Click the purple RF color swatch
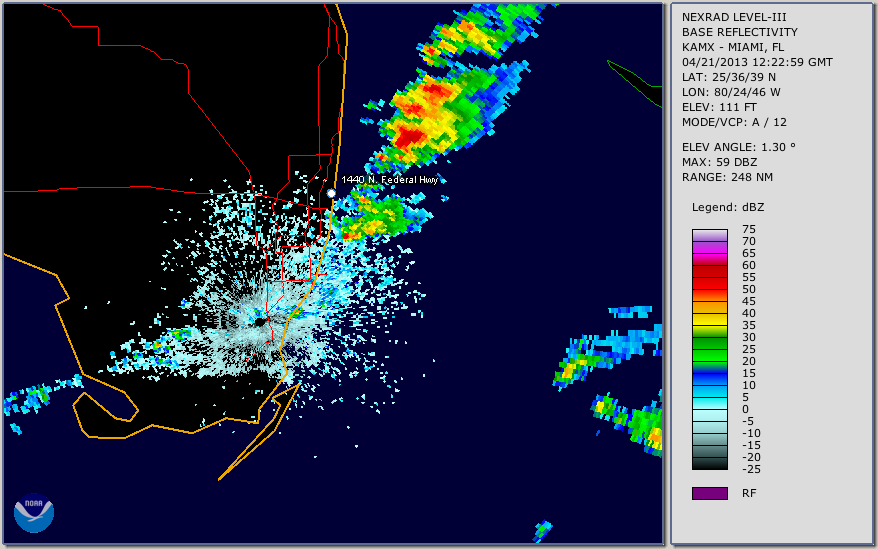The image size is (878, 549). 710,493
